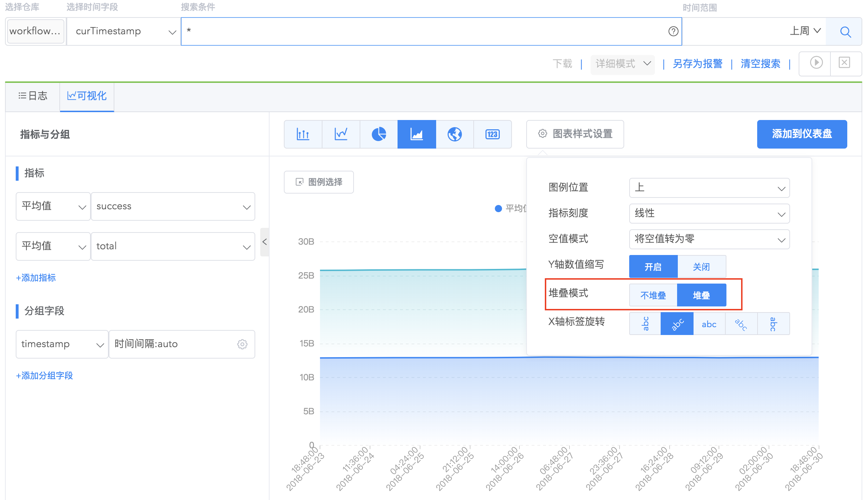The width and height of the screenshot is (868, 500).
Task: Choose the pie chart type icon
Action: (x=379, y=134)
